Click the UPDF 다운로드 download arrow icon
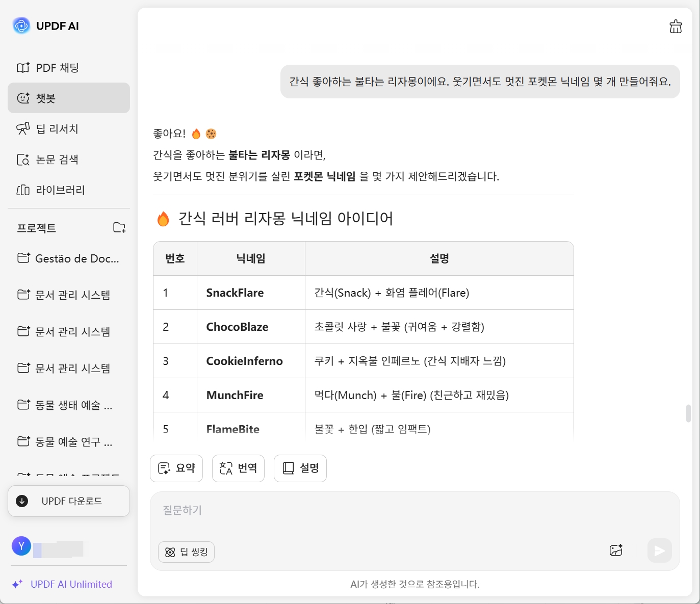 click(x=22, y=501)
